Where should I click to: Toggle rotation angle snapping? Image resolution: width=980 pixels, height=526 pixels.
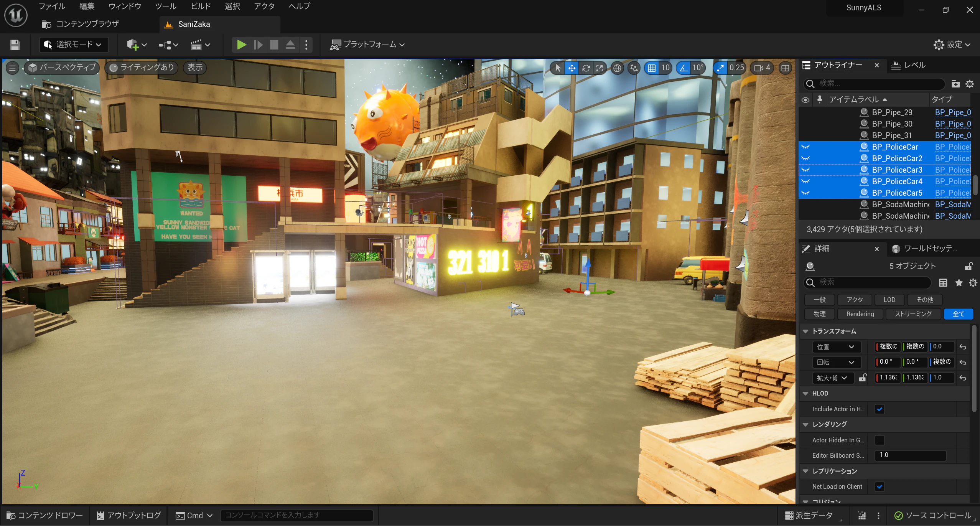pos(684,68)
